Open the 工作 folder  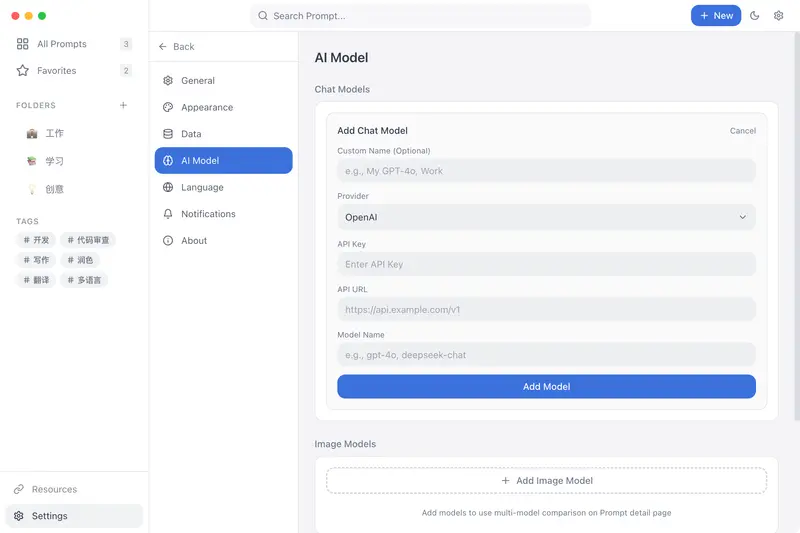pyautogui.click(x=54, y=133)
